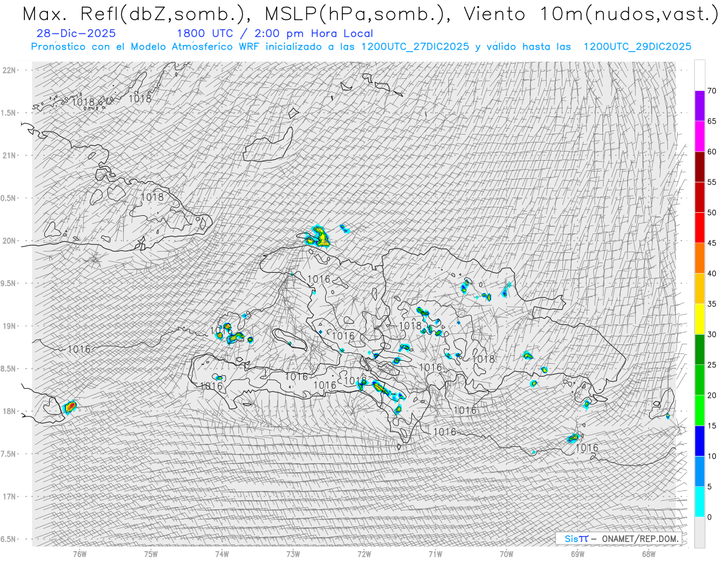Click the '17N' latitude label
Viewport: 728px width, 562px height.
(10, 497)
